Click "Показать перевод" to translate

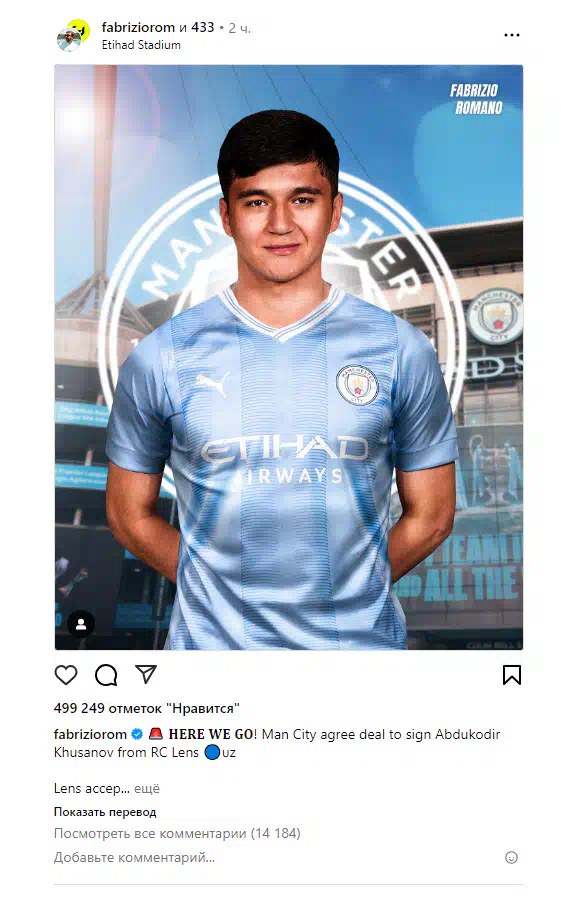coord(105,812)
